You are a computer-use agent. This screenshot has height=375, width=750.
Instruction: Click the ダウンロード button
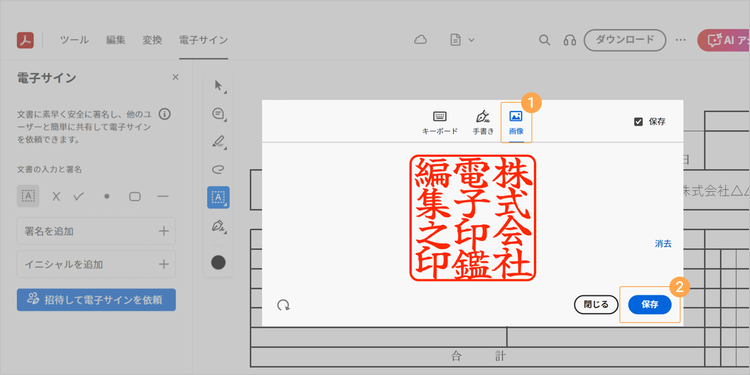(x=625, y=40)
